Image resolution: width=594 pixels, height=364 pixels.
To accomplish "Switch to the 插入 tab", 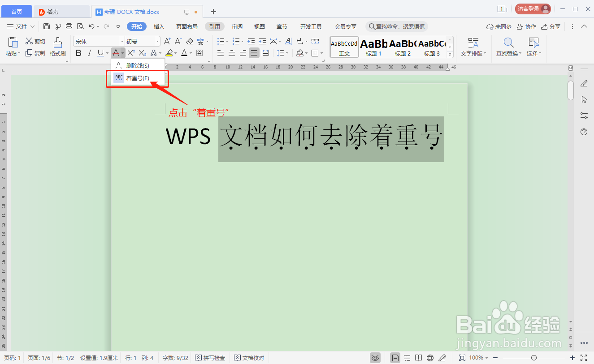I will (159, 26).
